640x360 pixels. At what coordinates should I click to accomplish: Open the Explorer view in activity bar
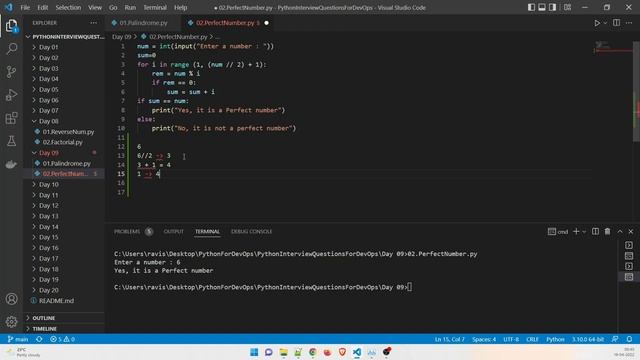coord(11,26)
